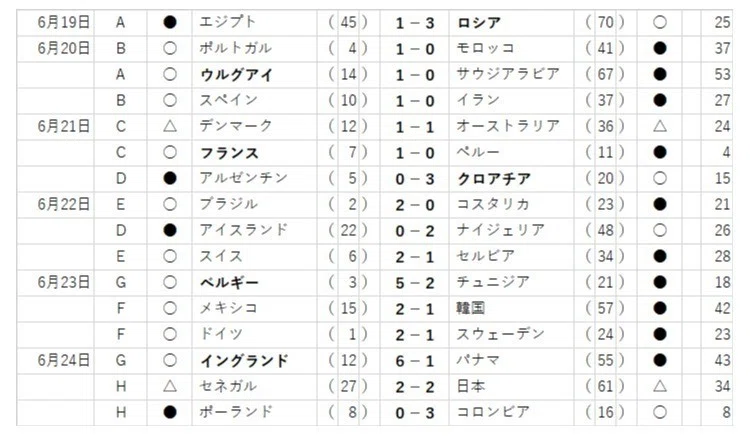This screenshot has width=750, height=436.
Task: Select the bold フランス team cell
Action: (x=254, y=153)
